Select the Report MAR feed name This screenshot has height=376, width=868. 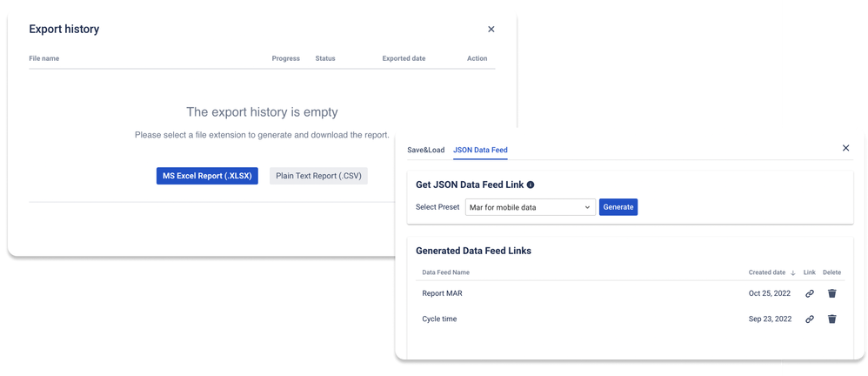coord(442,293)
